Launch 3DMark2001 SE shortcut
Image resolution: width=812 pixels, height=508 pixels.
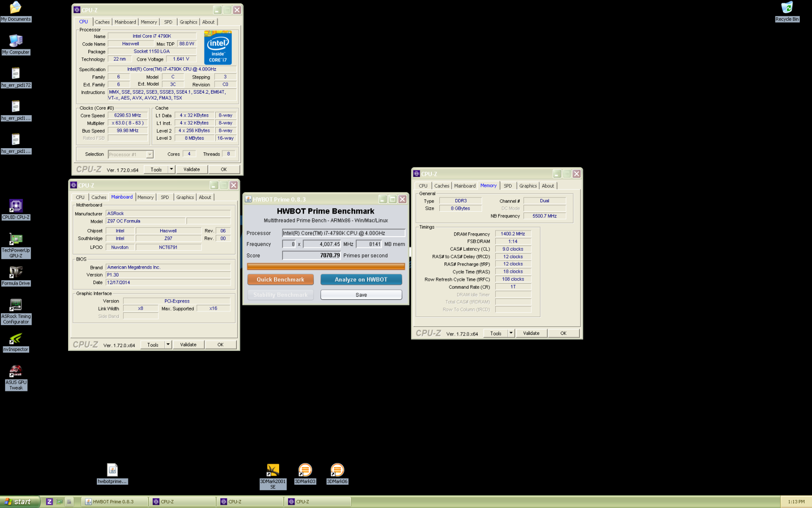pyautogui.click(x=273, y=476)
